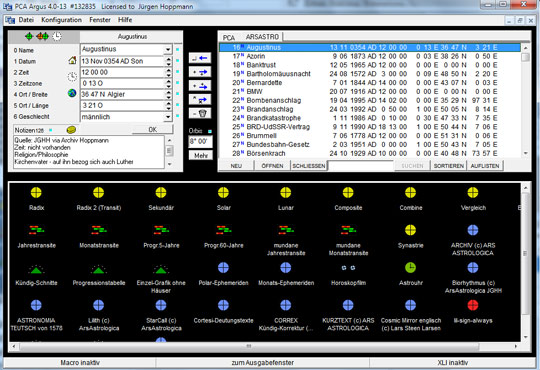The width and height of the screenshot is (540, 370).
Task: Click the Mehr button
Action: pos(201,155)
